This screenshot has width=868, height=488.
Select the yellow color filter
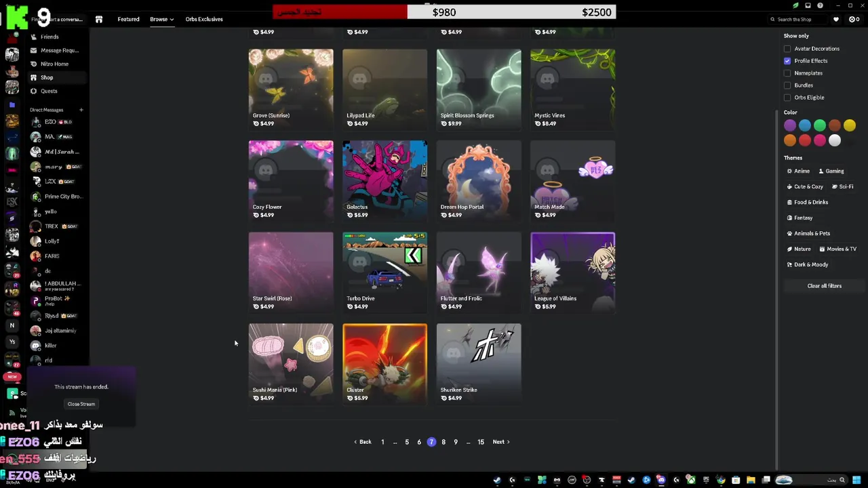coord(850,125)
